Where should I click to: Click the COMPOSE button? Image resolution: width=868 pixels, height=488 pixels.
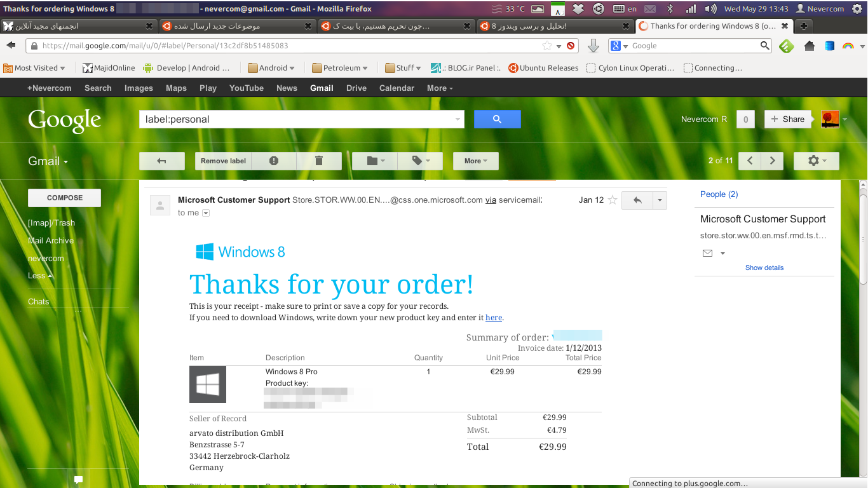pyautogui.click(x=64, y=198)
